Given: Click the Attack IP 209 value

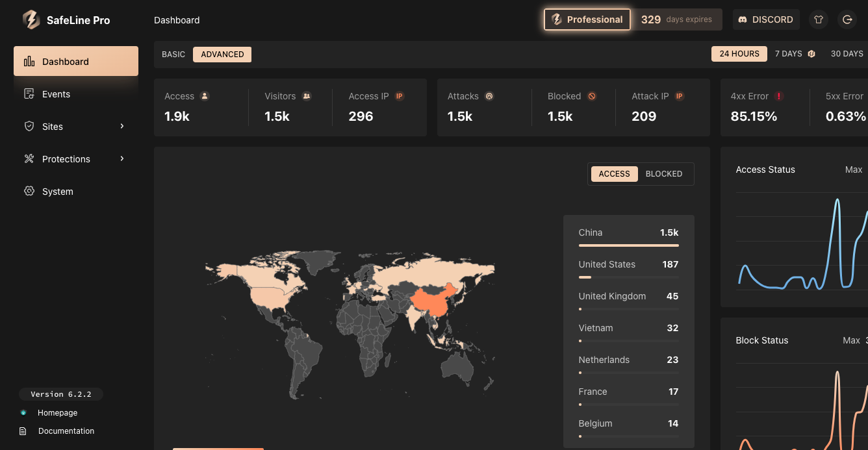Looking at the screenshot, I should click(x=644, y=116).
